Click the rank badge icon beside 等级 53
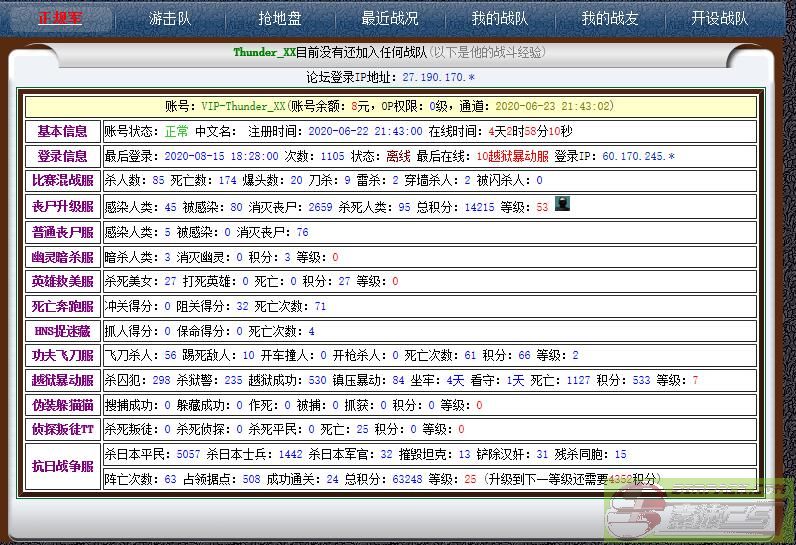This screenshot has height=545, width=796. [x=565, y=205]
